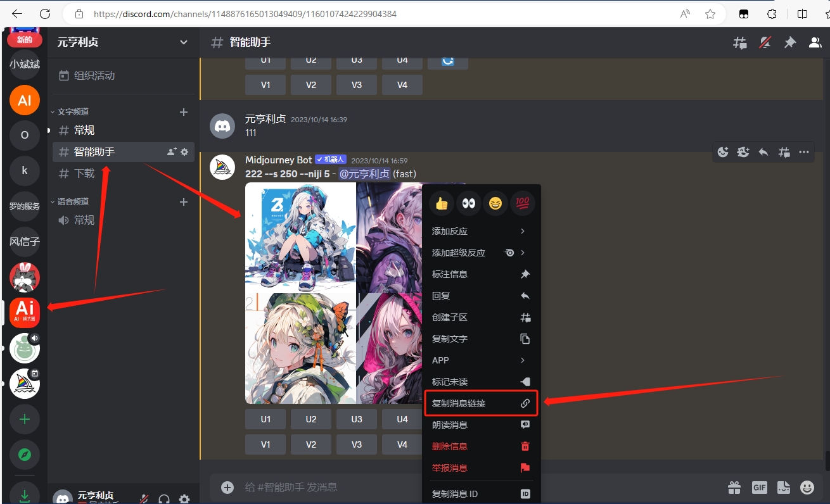This screenshot has height=504, width=830.
Task: Open 组织活动 events
Action: (123, 75)
